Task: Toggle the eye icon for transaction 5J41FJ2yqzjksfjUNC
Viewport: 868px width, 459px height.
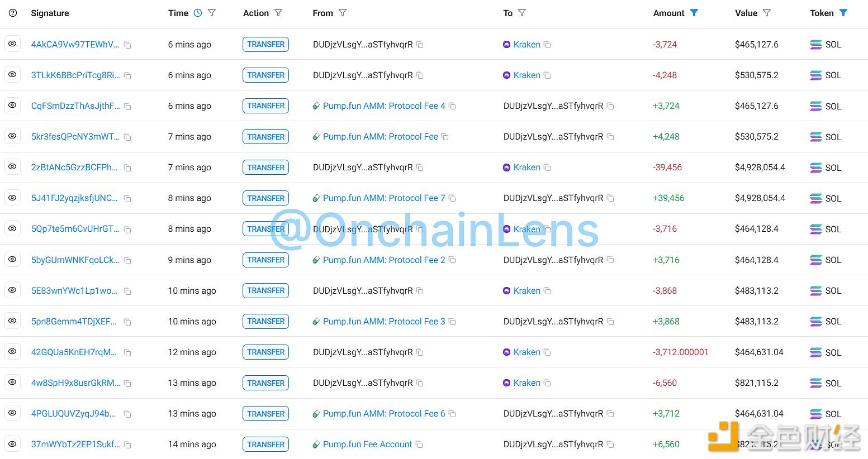Action: 12,198
